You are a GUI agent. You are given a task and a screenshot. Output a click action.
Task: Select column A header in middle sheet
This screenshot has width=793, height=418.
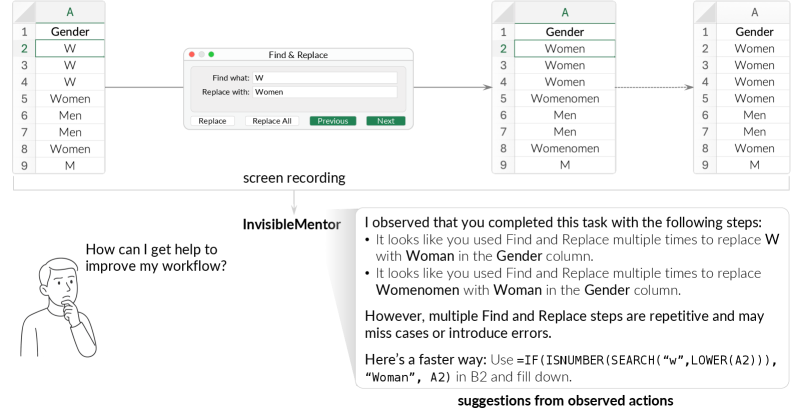(x=565, y=12)
